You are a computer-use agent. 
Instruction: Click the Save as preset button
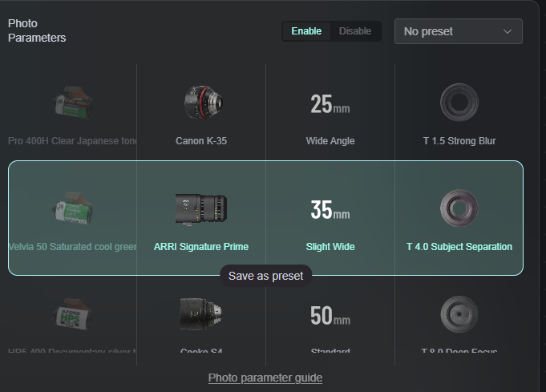click(265, 276)
